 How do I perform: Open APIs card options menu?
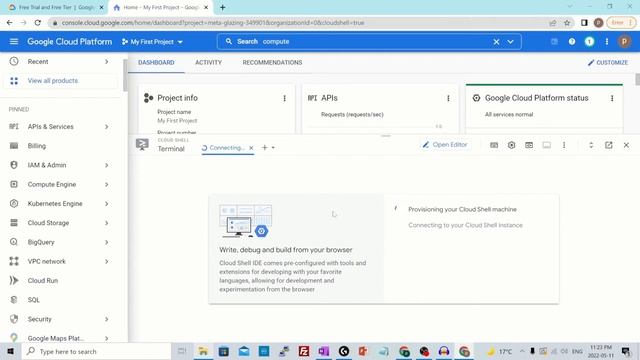(x=448, y=98)
